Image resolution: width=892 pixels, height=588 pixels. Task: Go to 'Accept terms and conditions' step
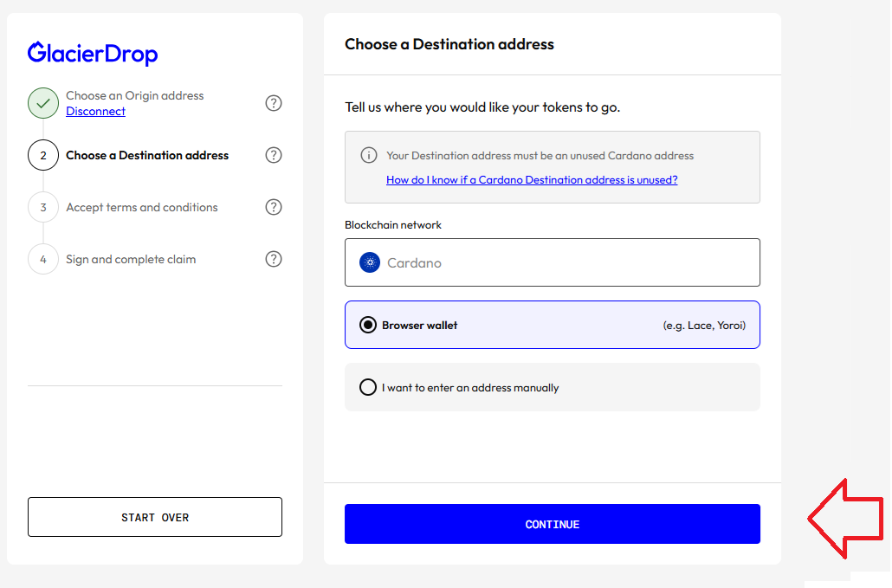coord(142,207)
